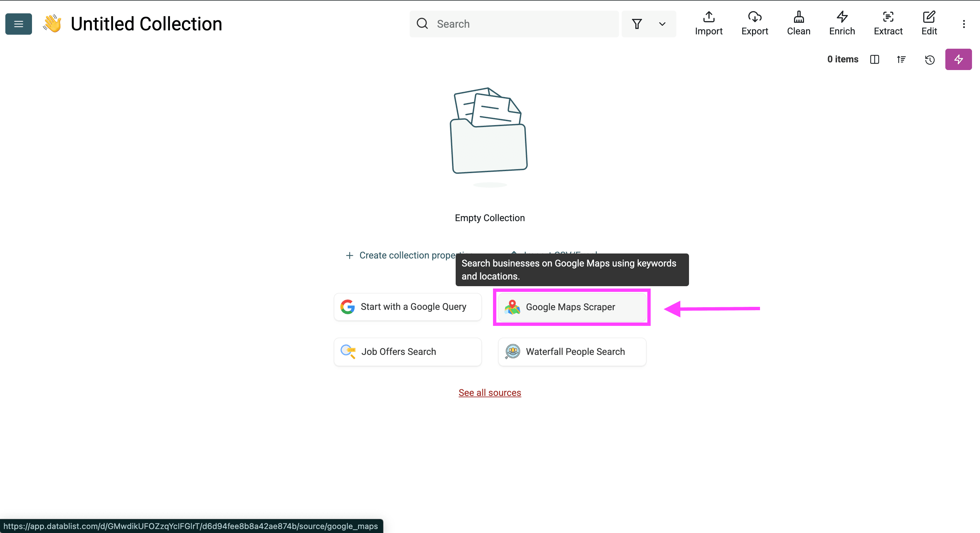
Task: Open Job Offers Search
Action: (x=407, y=352)
